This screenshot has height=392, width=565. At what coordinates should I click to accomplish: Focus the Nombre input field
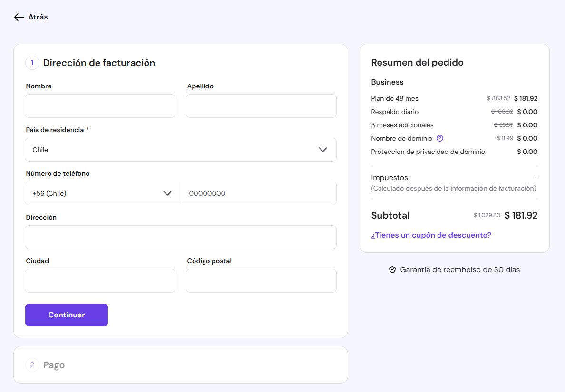click(100, 106)
